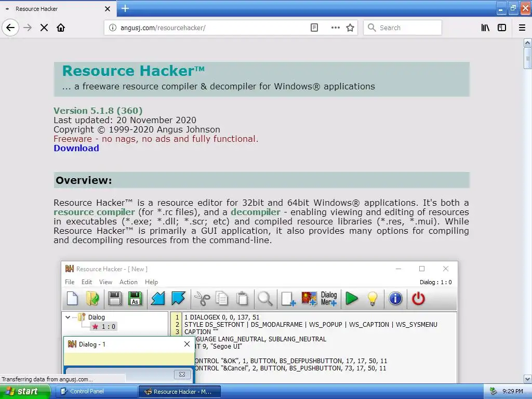Click the magnifying glass Find icon
This screenshot has width=532, height=399.
click(x=265, y=299)
